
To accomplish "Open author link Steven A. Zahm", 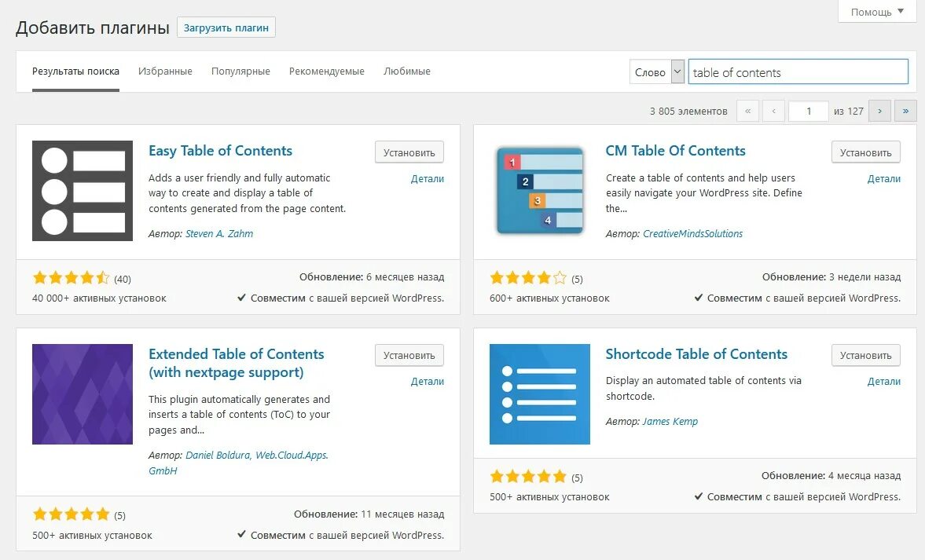I will click(219, 234).
